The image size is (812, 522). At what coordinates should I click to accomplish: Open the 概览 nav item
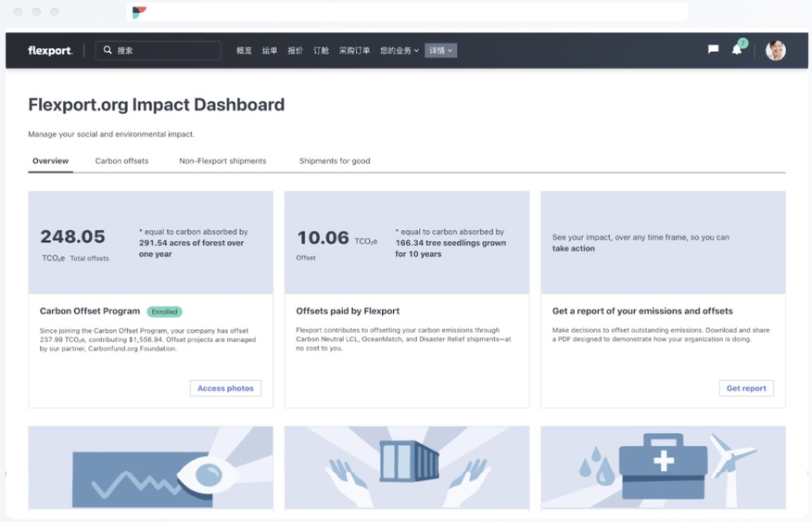pos(244,50)
